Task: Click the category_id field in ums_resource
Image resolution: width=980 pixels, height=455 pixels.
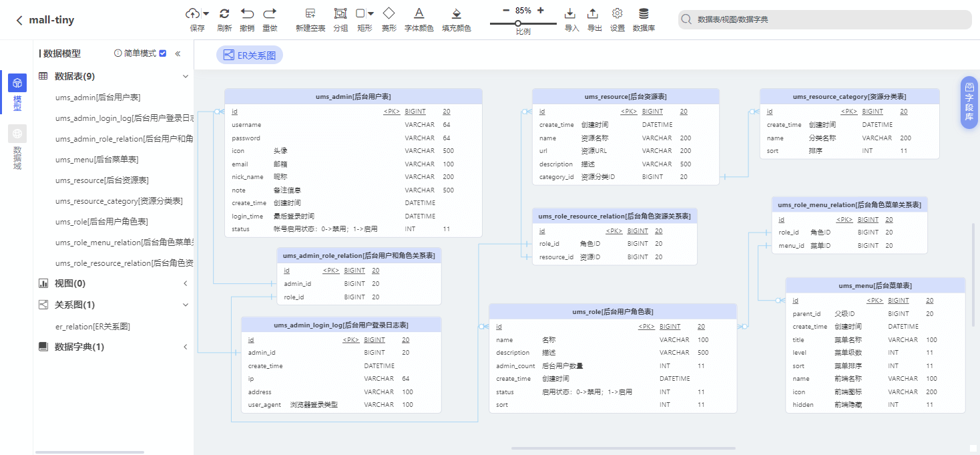Action: (x=626, y=177)
